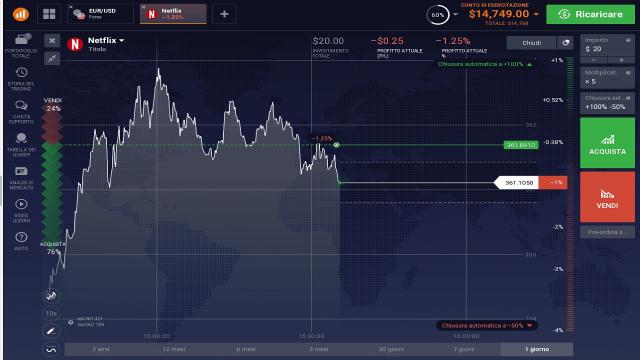Open the Aiuto question mark icon

pyautogui.click(x=21, y=237)
